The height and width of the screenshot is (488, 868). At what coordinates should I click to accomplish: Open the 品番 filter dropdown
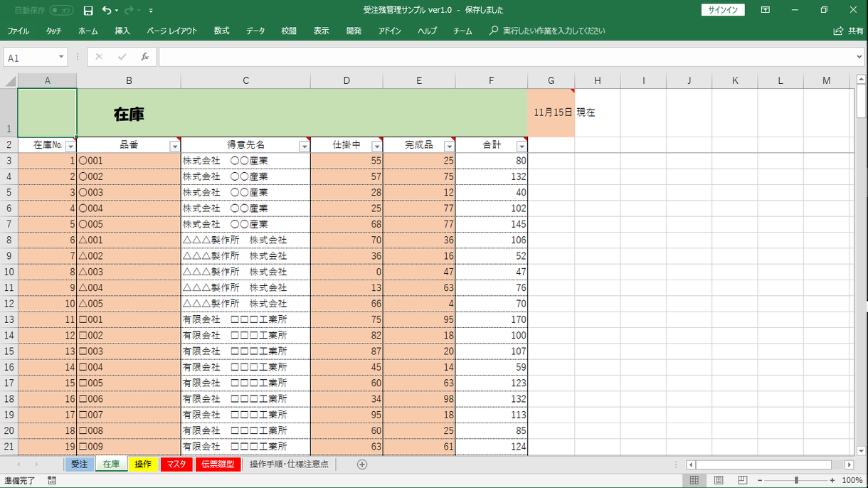(174, 146)
